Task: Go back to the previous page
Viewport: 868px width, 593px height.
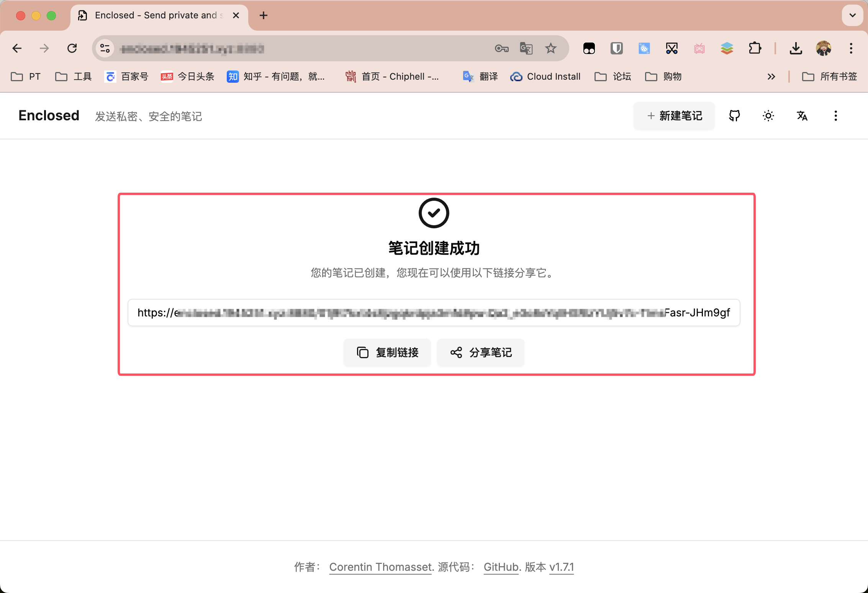Action: pyautogui.click(x=17, y=48)
